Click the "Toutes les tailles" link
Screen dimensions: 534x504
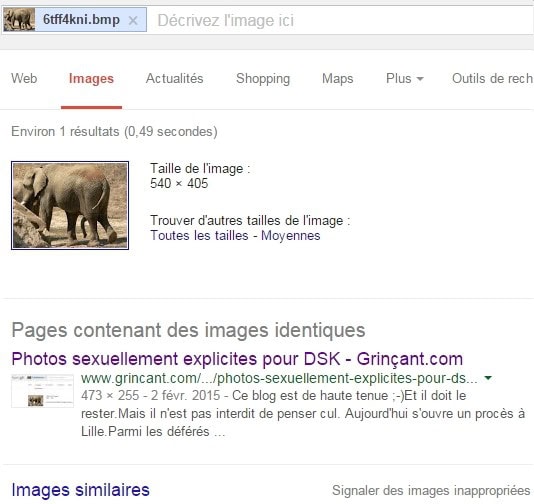click(199, 236)
